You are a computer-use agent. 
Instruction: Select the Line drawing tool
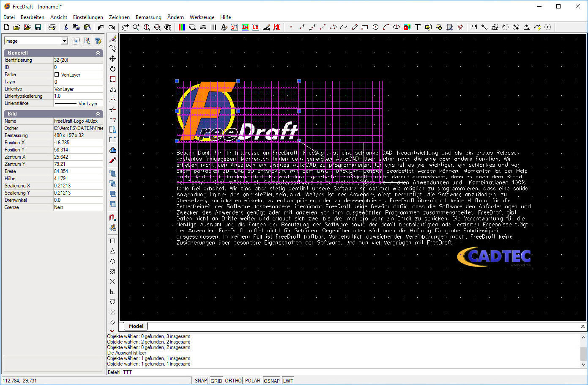click(323, 27)
